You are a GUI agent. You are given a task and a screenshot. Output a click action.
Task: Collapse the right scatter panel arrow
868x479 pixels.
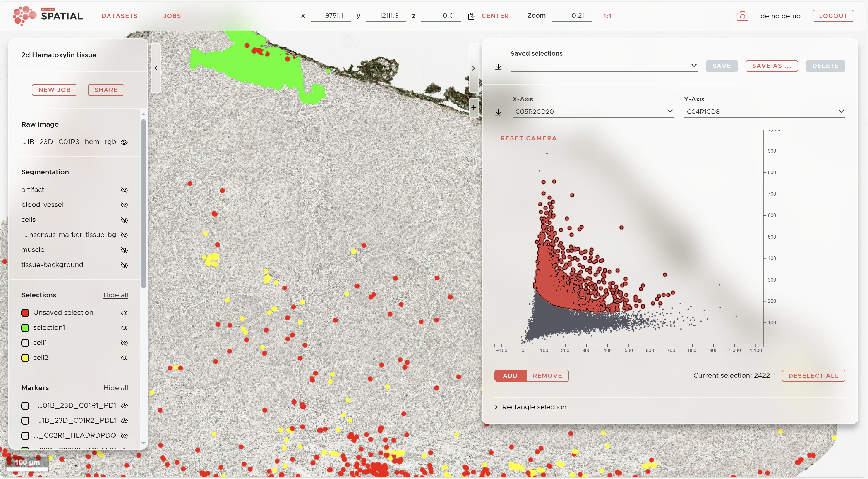pyautogui.click(x=473, y=68)
